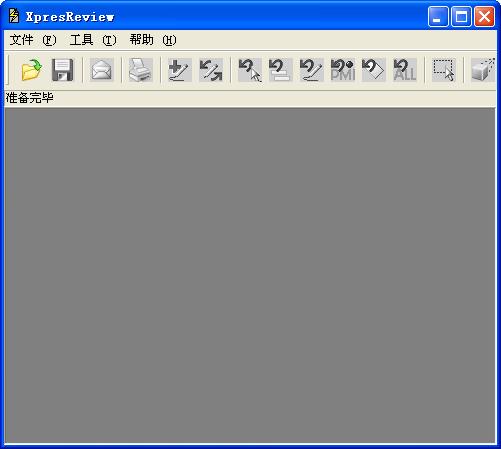The width and height of the screenshot is (501, 449).
Task: Click the 3D cube icon at toolbar end
Action: [x=483, y=70]
